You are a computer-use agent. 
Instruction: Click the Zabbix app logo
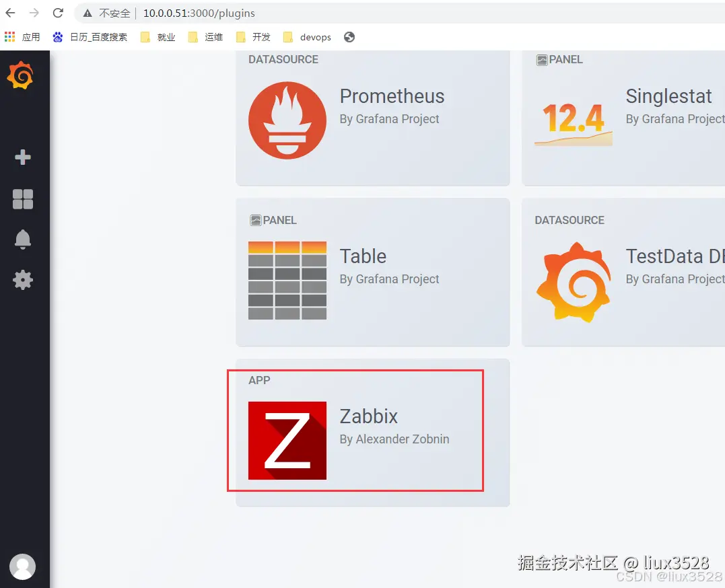pos(287,441)
